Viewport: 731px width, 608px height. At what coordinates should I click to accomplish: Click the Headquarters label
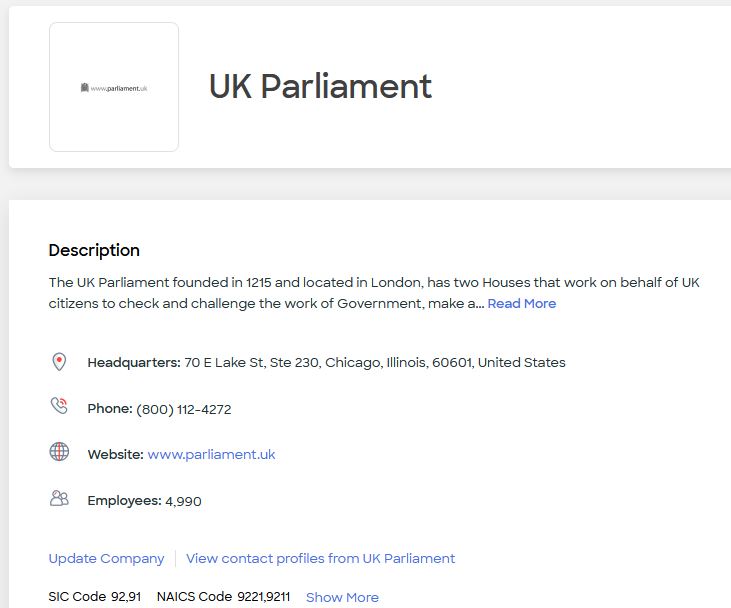[x=133, y=362]
